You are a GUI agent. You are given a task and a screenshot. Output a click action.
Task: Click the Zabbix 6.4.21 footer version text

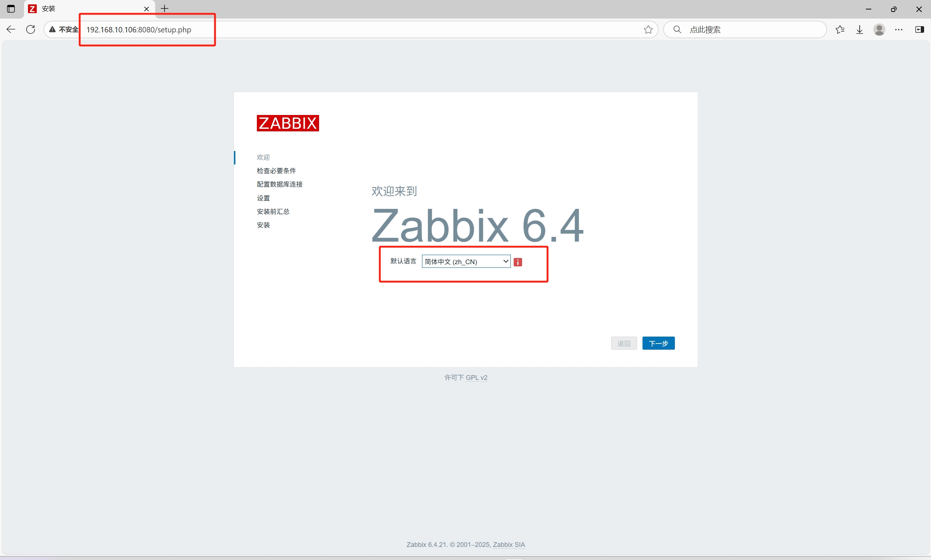tap(427, 544)
